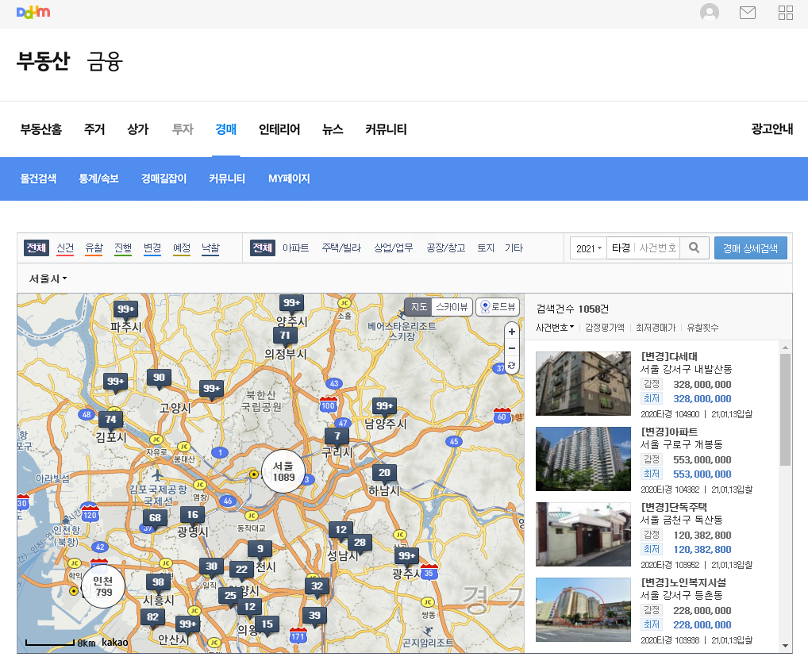The width and height of the screenshot is (808, 672).
Task: Select the 28 marker near 성남시
Action: pos(360,542)
